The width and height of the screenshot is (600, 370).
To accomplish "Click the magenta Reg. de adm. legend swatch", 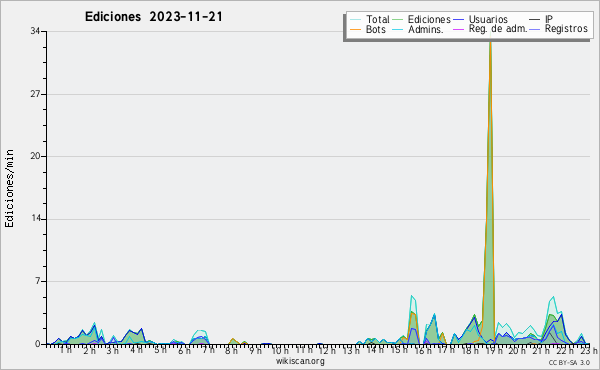I will point(458,29).
